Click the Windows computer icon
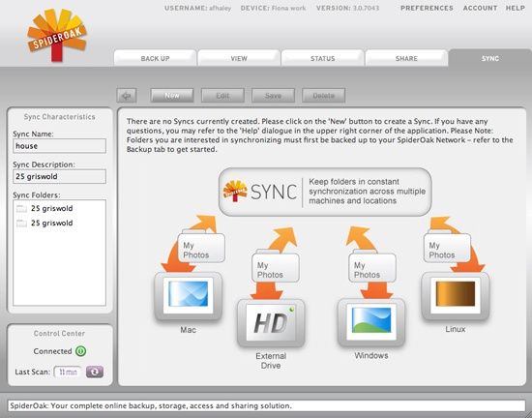The width and height of the screenshot is (532, 418). (x=371, y=322)
